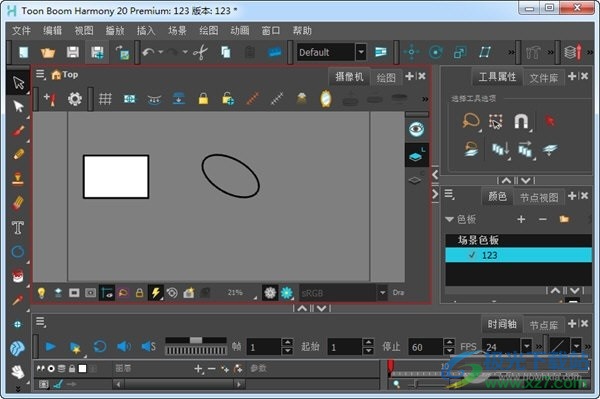Toggle the lock icon in view bottom bar

pos(139,293)
